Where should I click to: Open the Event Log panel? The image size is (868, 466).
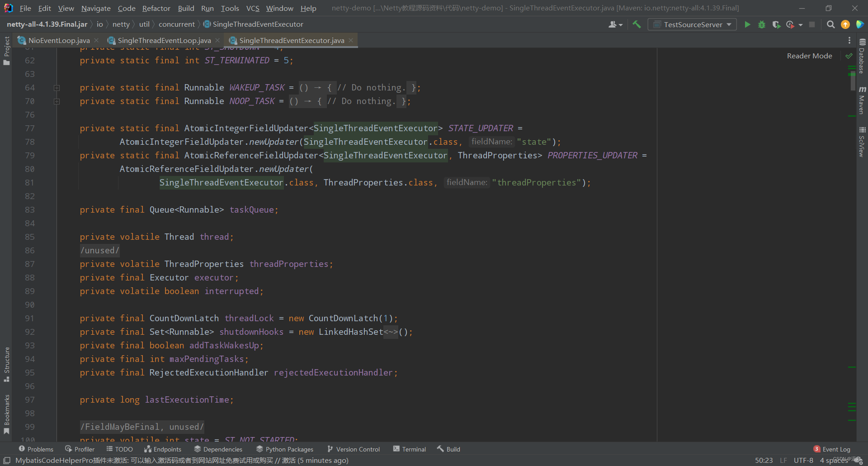click(x=832, y=449)
